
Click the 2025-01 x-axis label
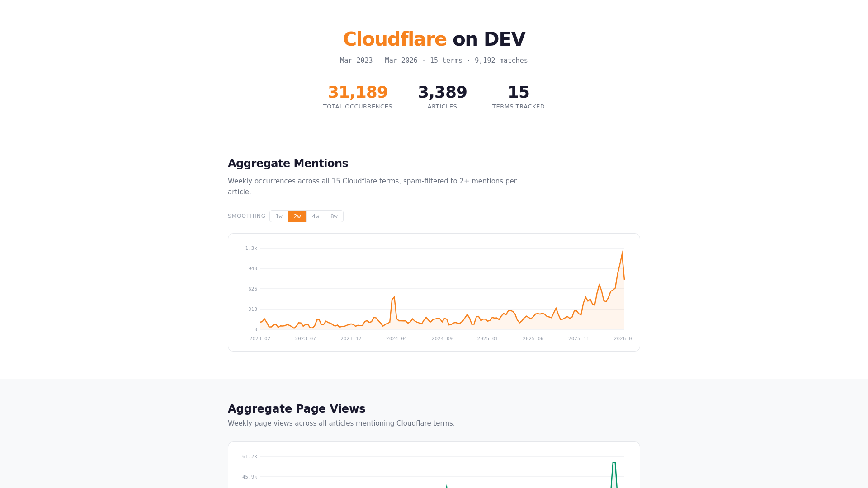point(488,338)
